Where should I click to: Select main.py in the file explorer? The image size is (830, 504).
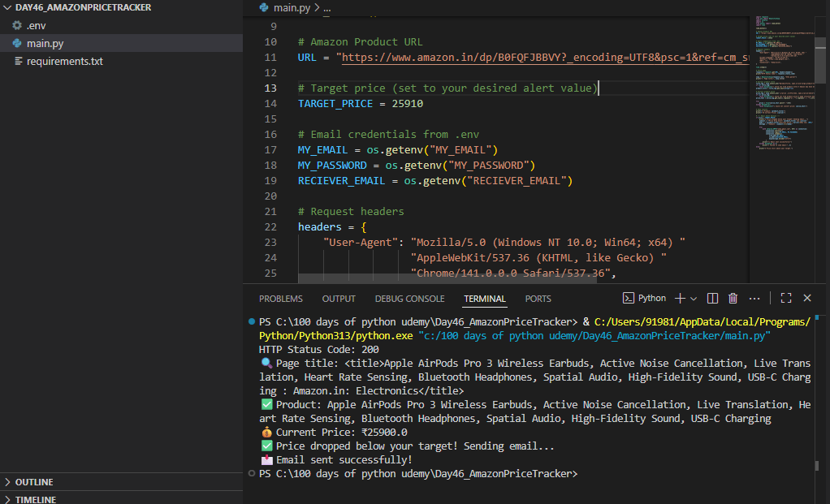tap(121, 43)
